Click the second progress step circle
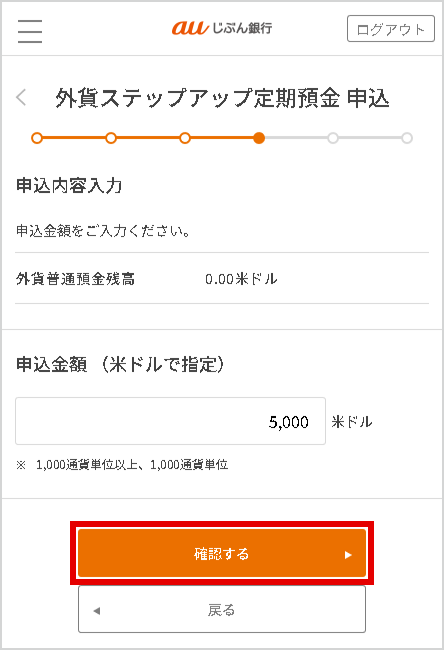 (x=111, y=138)
